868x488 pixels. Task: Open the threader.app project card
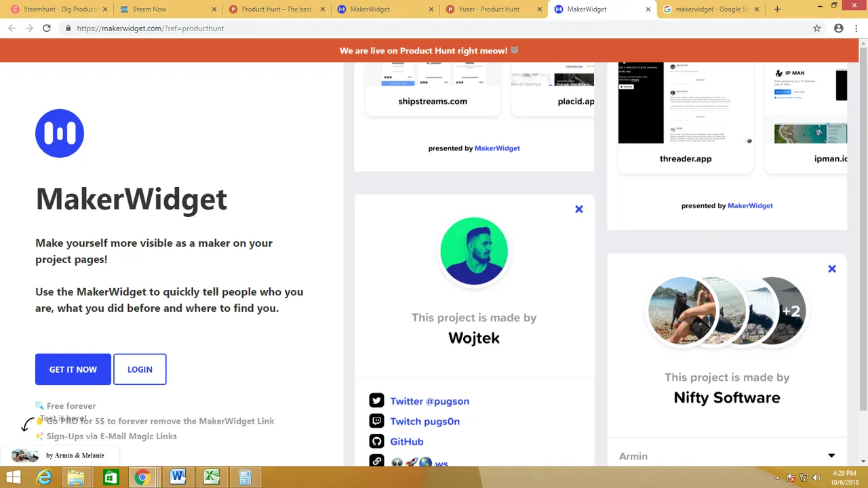(x=686, y=117)
